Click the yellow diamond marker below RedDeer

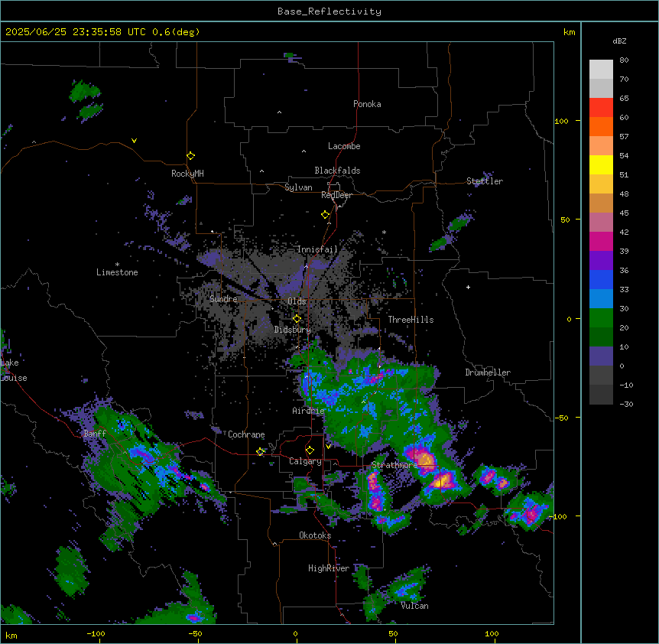click(326, 215)
